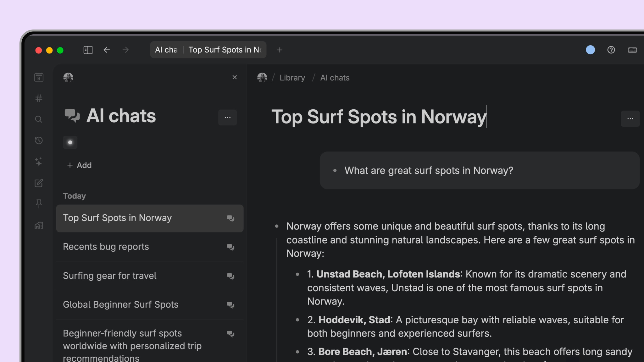This screenshot has width=644, height=362.
Task: Click the AI sparkles sidebar icon
Action: point(39,162)
